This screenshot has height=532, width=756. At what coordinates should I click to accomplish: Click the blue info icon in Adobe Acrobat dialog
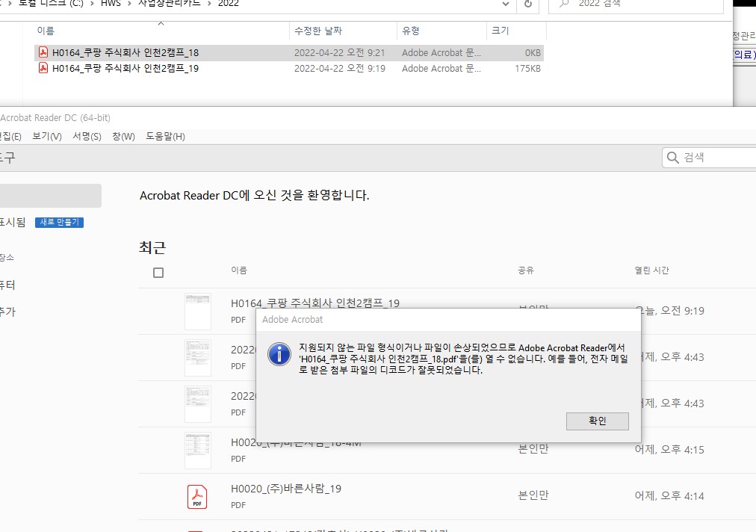click(279, 354)
